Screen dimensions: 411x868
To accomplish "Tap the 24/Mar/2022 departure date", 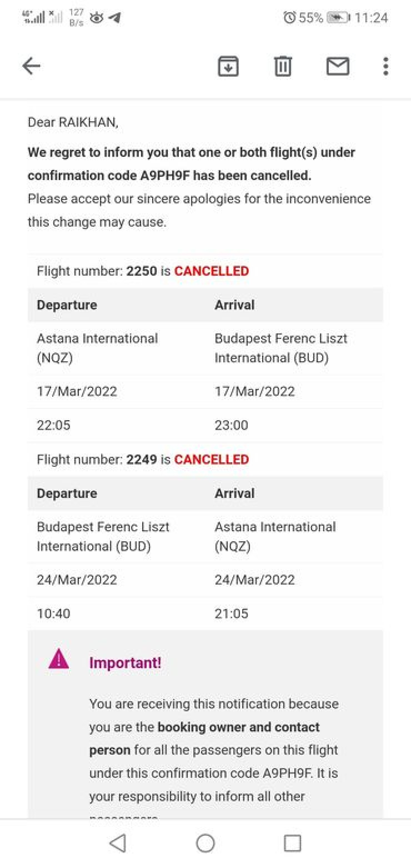I will pyautogui.click(x=77, y=580).
